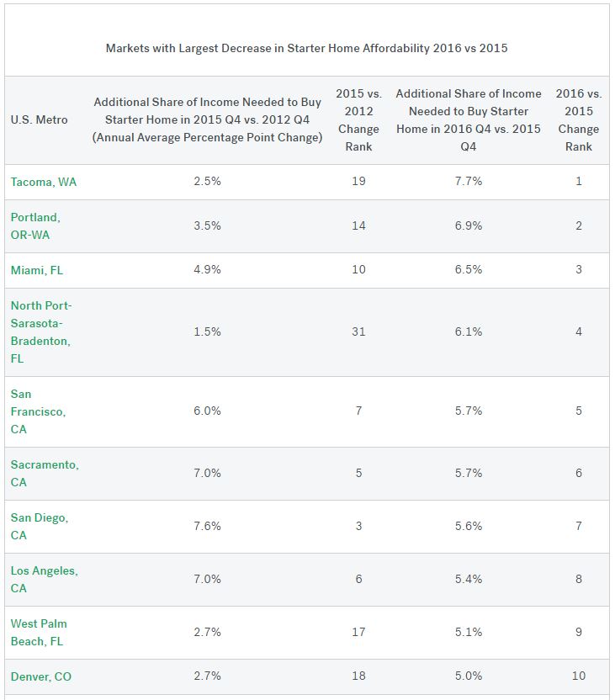Open the Los Angeles, CA link
Image resolution: width=615 pixels, height=700 pixels.
45,579
